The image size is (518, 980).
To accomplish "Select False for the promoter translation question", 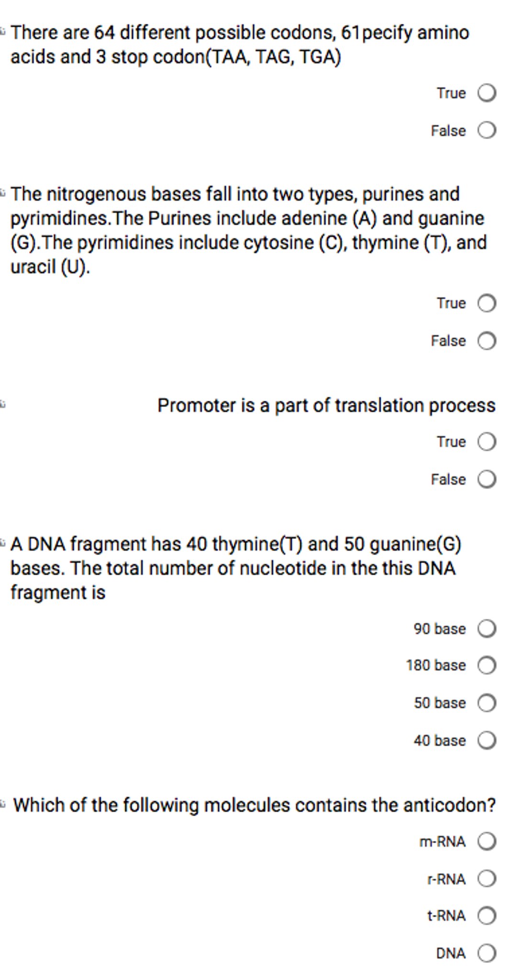I will tap(487, 479).
